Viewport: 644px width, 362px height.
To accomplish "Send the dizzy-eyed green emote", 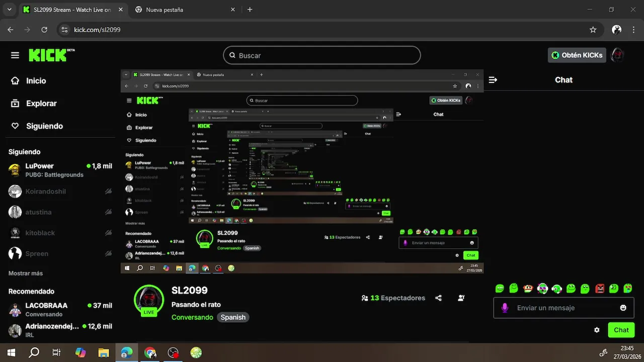I will click(x=614, y=289).
